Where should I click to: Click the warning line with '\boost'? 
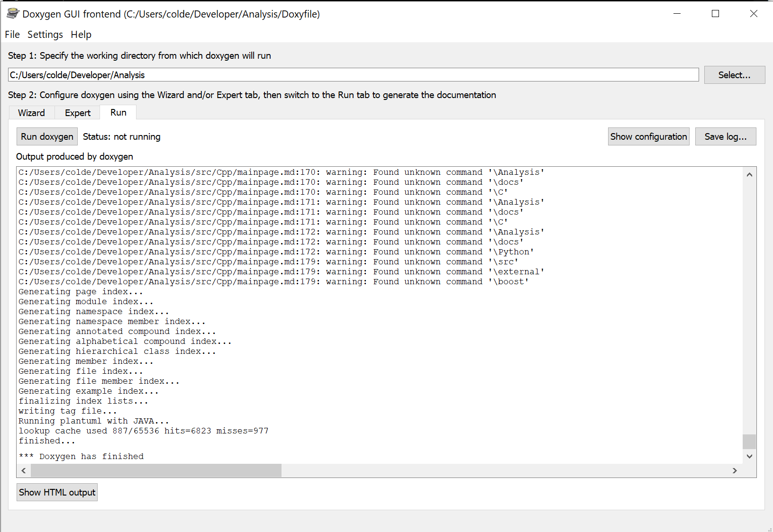tap(273, 281)
